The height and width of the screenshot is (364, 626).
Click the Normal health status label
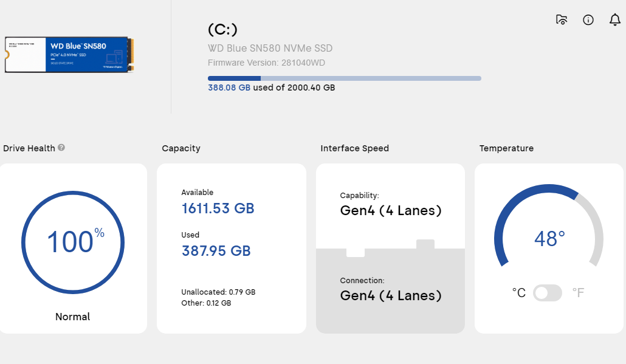[73, 317]
